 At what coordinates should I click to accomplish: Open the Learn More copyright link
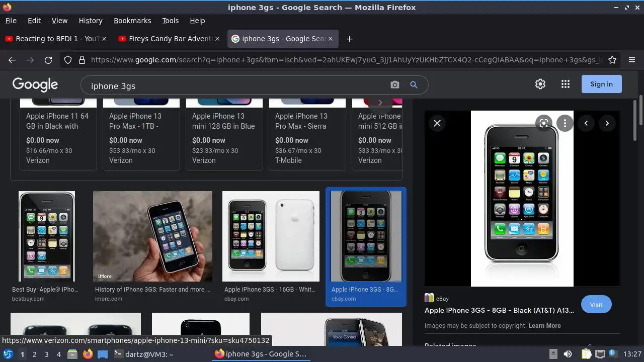click(x=544, y=326)
